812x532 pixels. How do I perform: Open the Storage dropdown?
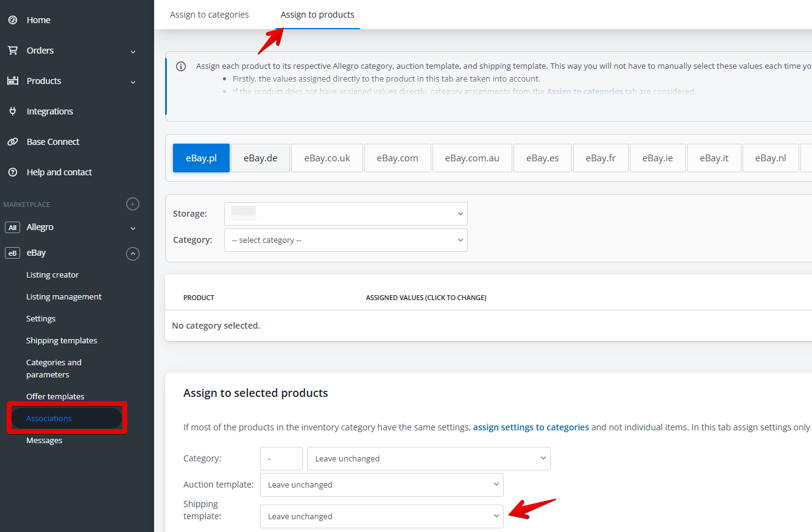(345, 214)
